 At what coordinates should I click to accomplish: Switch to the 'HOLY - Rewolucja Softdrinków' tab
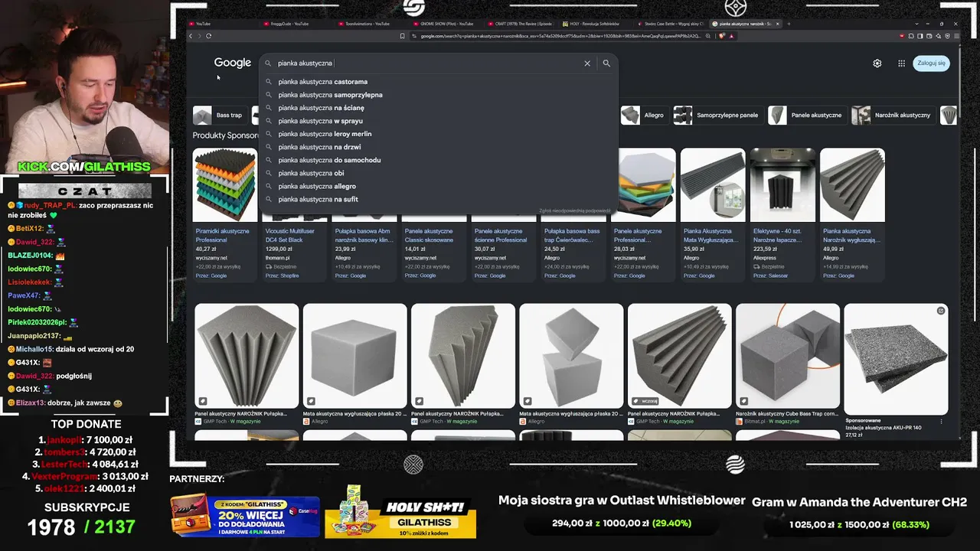(593, 24)
